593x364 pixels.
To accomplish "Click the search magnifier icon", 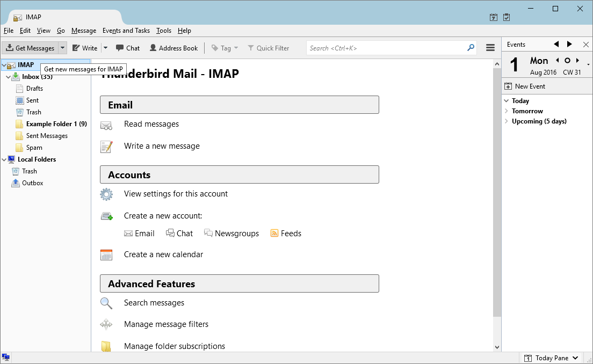I will 471,48.
